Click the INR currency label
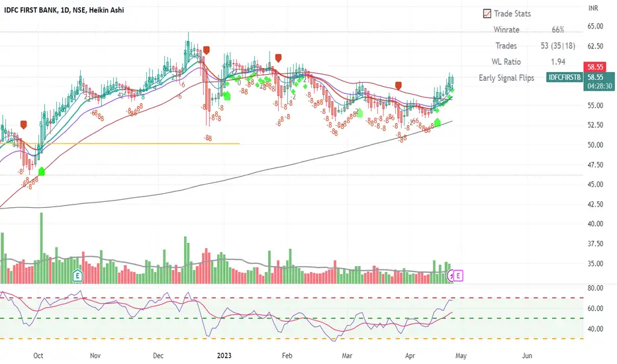Screen dimensions: 617x364 (x=593, y=8)
